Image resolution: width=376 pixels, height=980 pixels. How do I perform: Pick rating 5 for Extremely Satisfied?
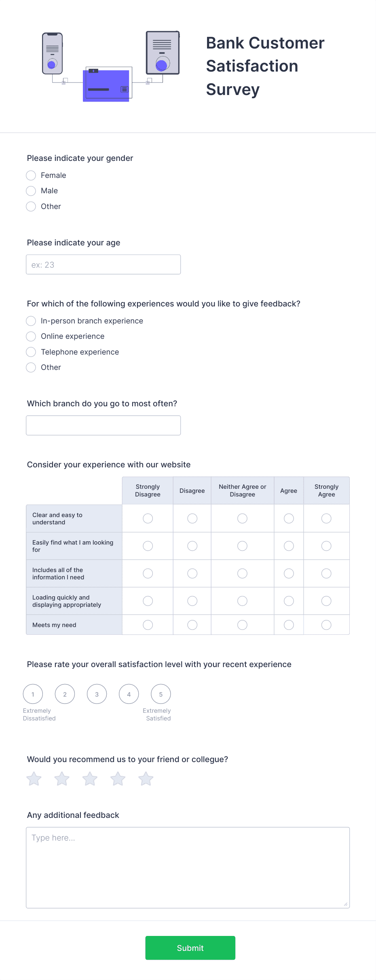pyautogui.click(x=161, y=694)
